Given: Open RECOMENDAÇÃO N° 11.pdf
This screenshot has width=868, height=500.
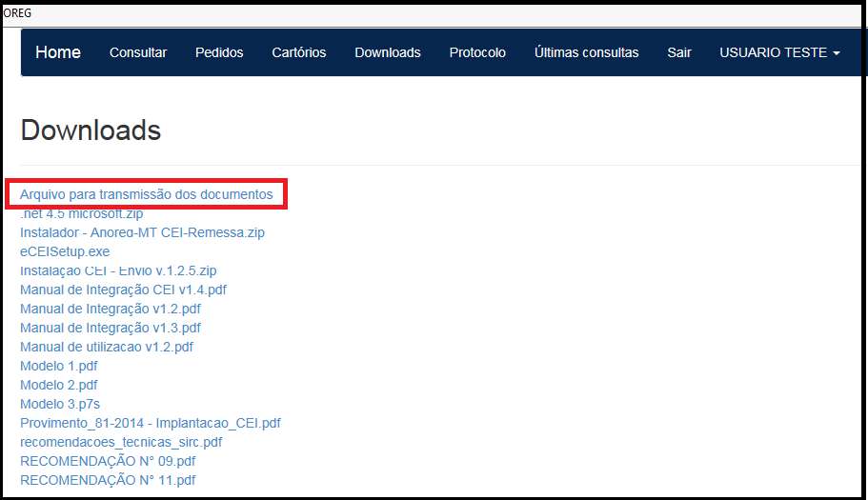Looking at the screenshot, I should point(108,480).
